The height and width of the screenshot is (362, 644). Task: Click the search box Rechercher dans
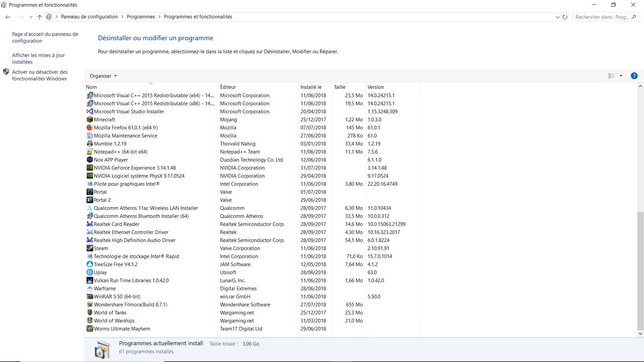(x=606, y=17)
